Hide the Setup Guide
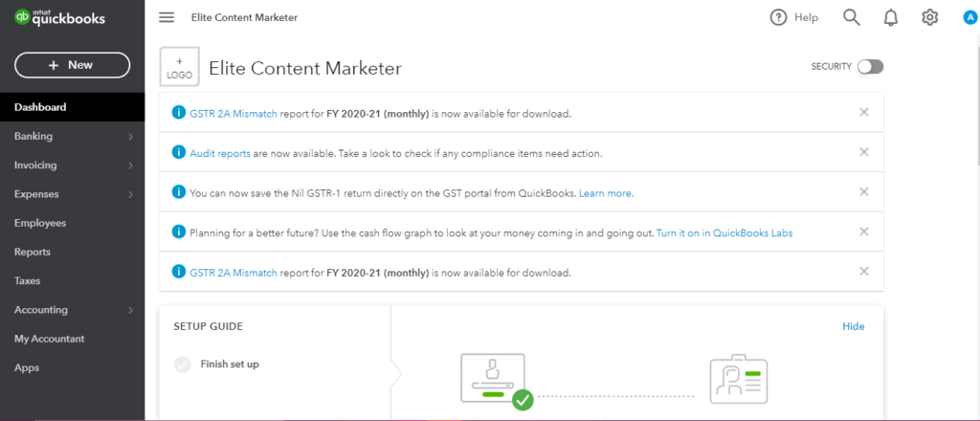This screenshot has height=421, width=980. 853,326
